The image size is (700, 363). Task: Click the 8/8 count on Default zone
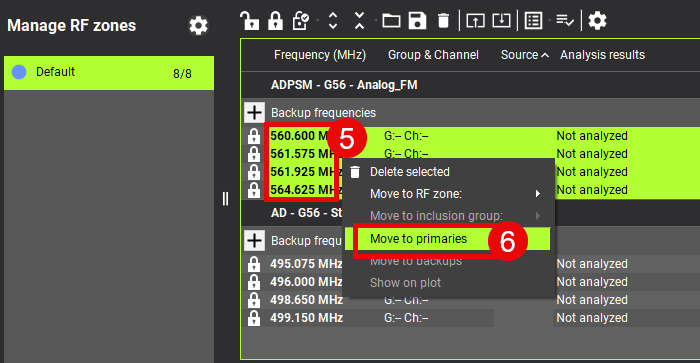pyautogui.click(x=182, y=74)
